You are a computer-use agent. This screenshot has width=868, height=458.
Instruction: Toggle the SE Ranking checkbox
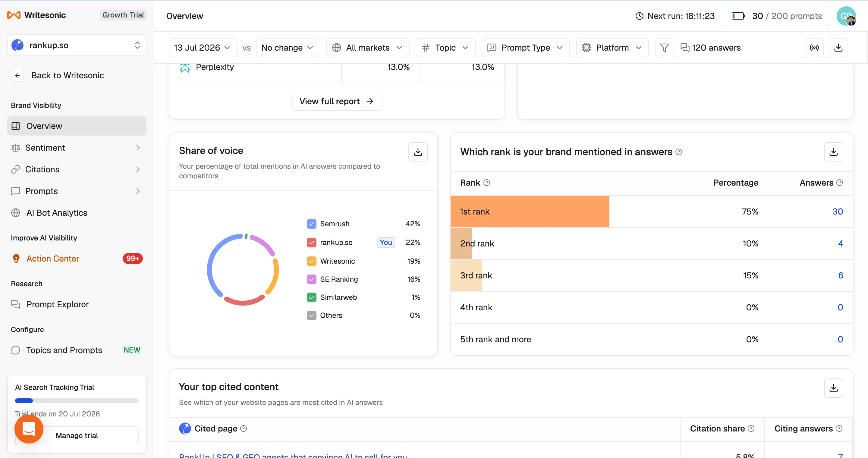tap(311, 279)
